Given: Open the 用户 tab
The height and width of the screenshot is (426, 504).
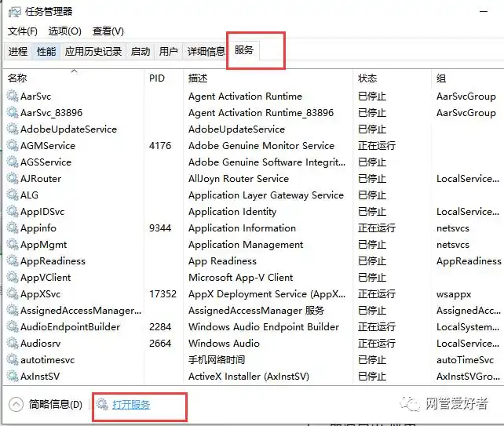Looking at the screenshot, I should point(168,51).
